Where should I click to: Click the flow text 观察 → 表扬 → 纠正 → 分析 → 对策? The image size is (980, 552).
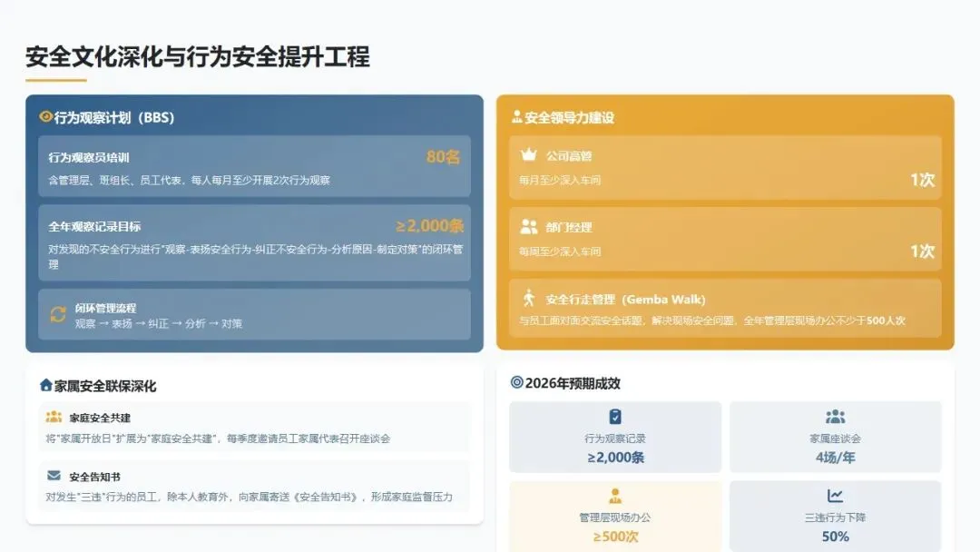(159, 324)
